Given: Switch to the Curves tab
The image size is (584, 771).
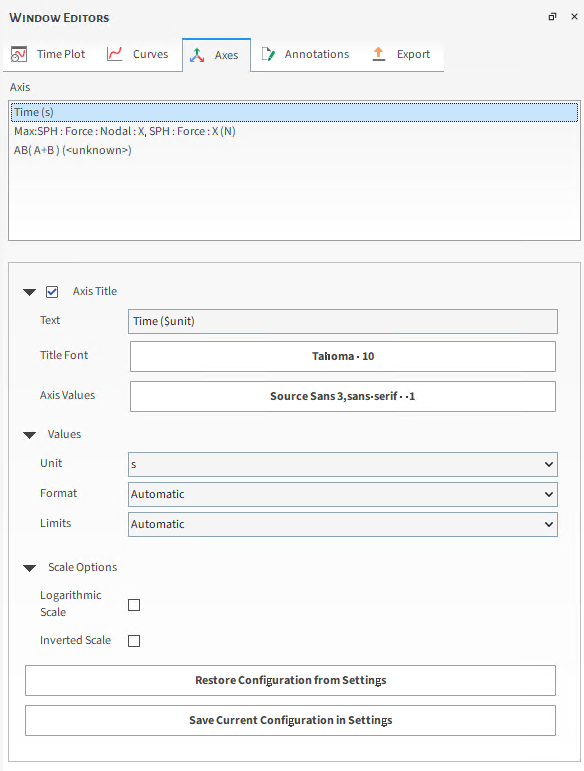Looking at the screenshot, I should click(138, 54).
